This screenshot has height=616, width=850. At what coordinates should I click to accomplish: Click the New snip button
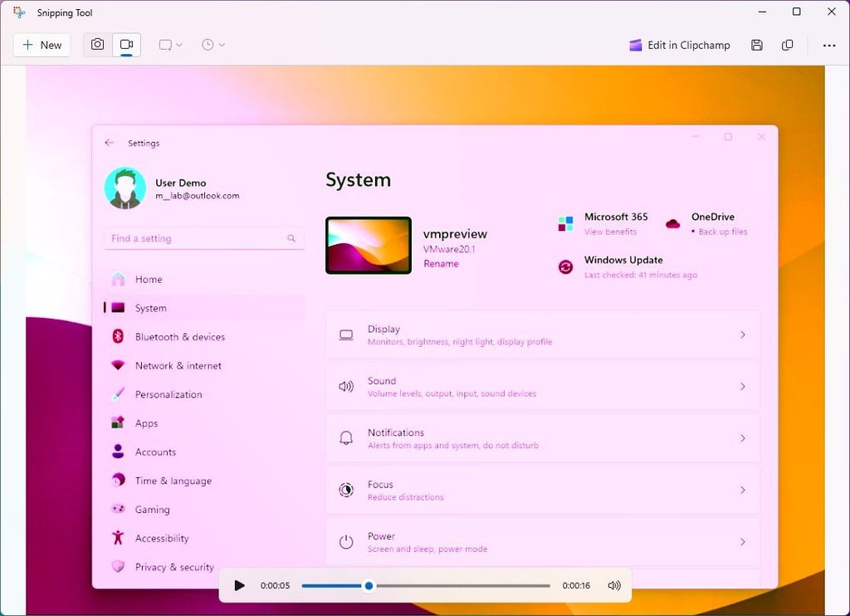[42, 44]
